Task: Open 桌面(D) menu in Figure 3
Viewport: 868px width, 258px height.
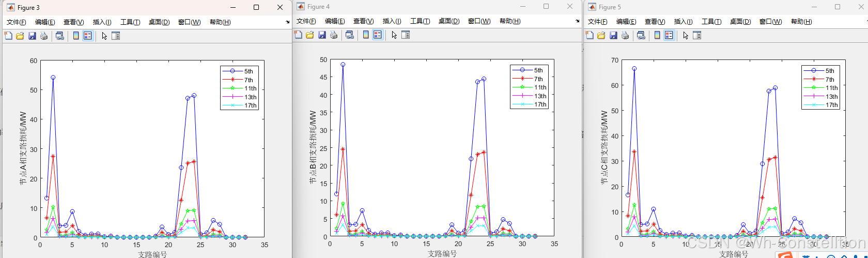Action: [159, 22]
